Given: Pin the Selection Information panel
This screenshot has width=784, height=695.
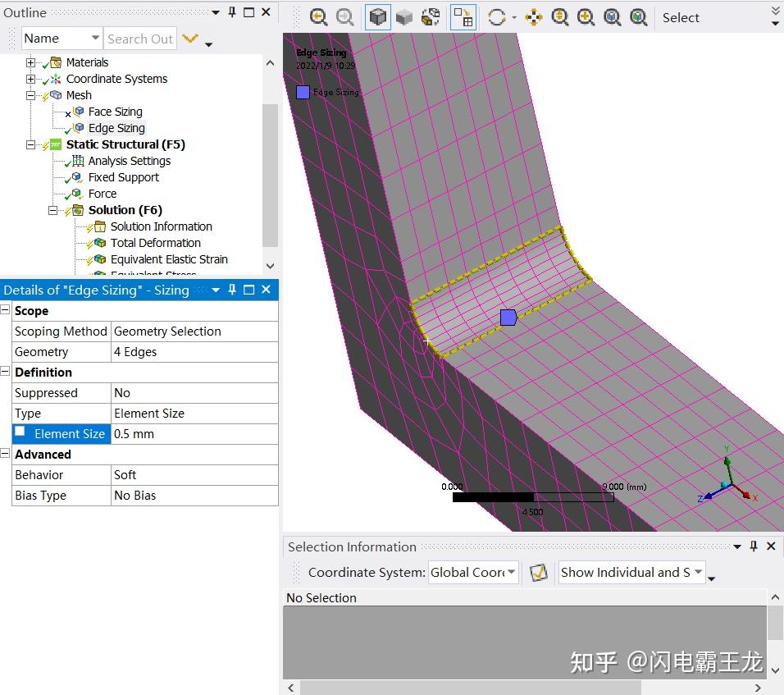Looking at the screenshot, I should 753,546.
